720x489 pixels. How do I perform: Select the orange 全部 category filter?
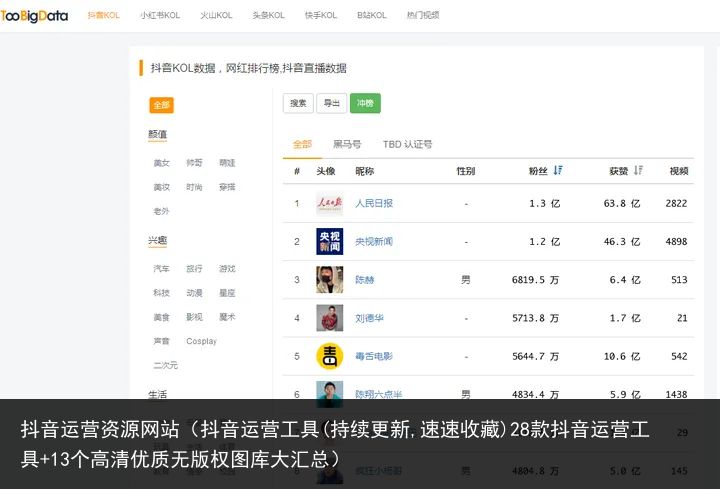(161, 105)
